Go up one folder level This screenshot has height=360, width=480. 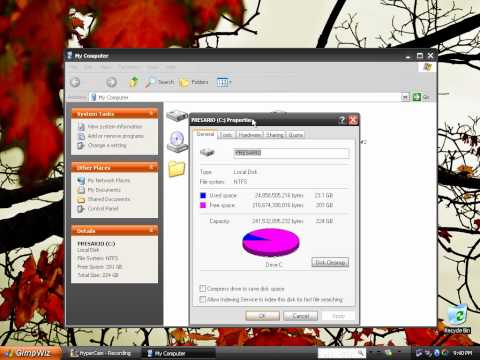[x=134, y=82]
